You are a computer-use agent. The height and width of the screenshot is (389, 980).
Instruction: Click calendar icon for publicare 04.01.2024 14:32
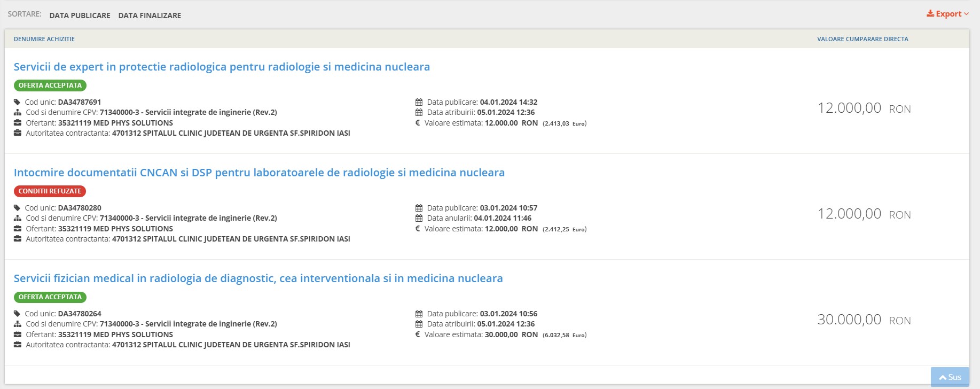(x=419, y=102)
